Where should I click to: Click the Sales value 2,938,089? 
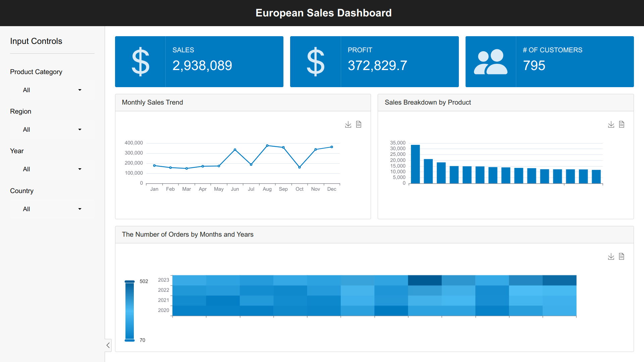click(202, 65)
